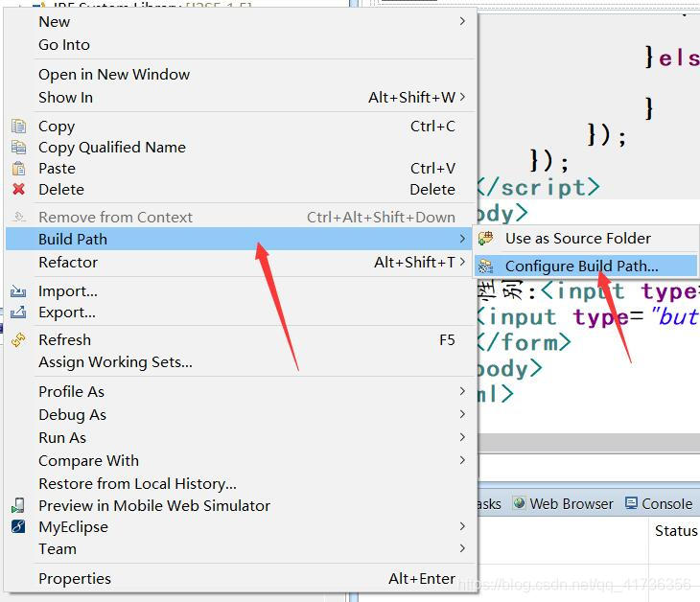Switch to the Console tab
This screenshot has height=602, width=700.
pyautogui.click(x=659, y=504)
